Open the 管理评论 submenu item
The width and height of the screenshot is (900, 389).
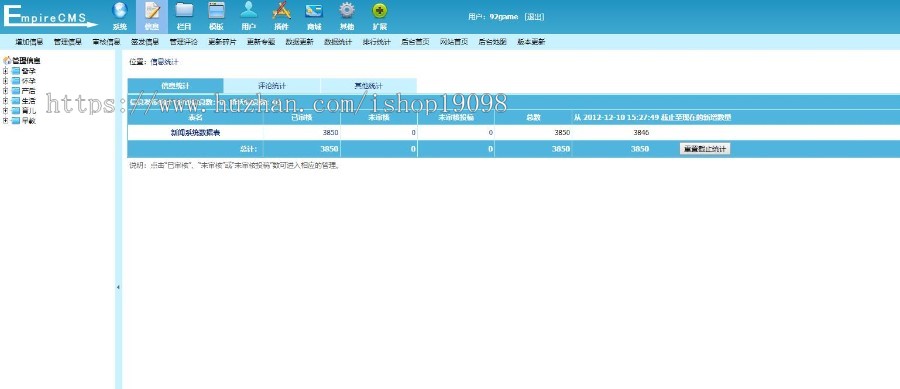click(184, 42)
